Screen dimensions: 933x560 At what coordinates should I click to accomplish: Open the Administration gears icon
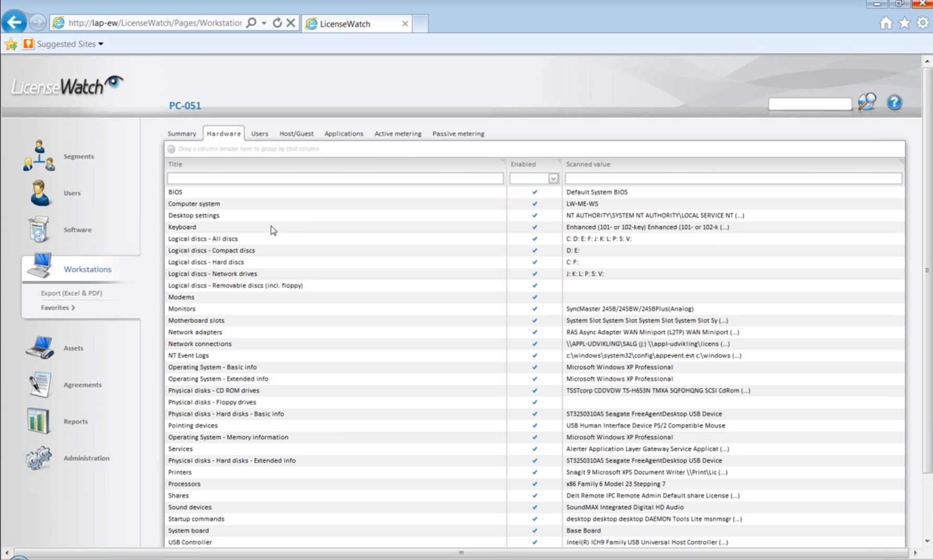tap(38, 458)
